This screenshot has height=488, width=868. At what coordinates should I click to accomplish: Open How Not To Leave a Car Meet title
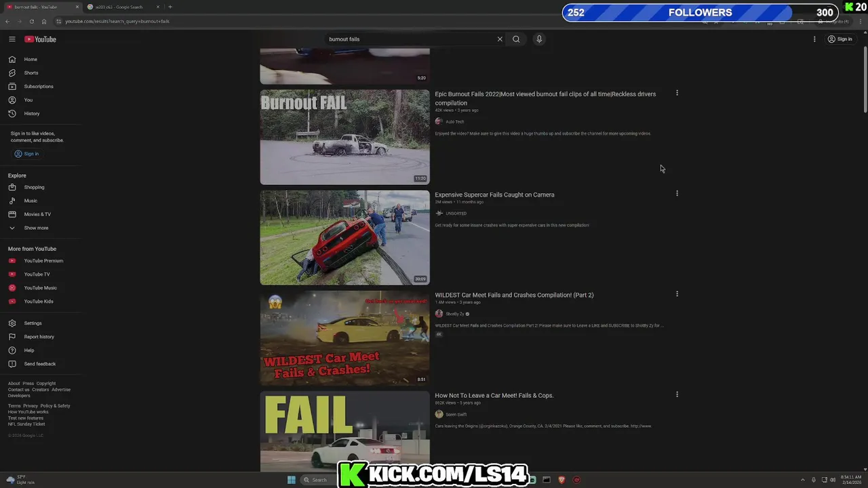[x=494, y=395]
